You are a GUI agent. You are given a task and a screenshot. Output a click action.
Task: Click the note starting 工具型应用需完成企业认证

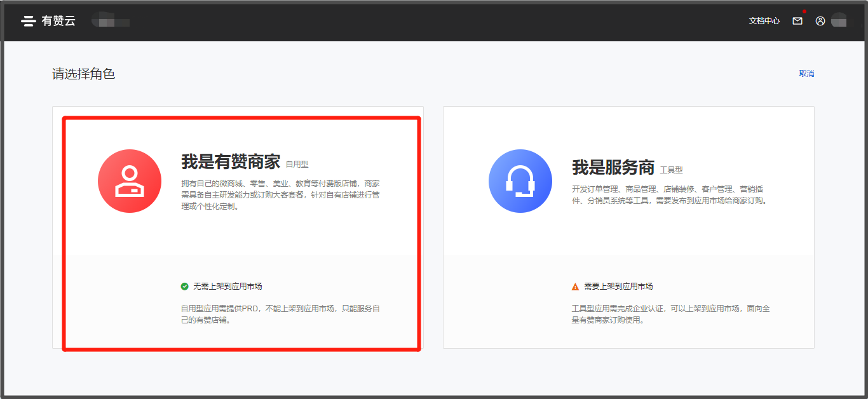pyautogui.click(x=671, y=314)
